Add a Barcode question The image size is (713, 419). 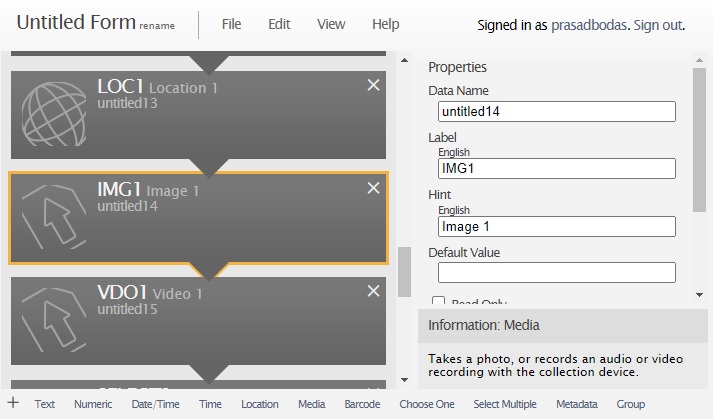(362, 404)
